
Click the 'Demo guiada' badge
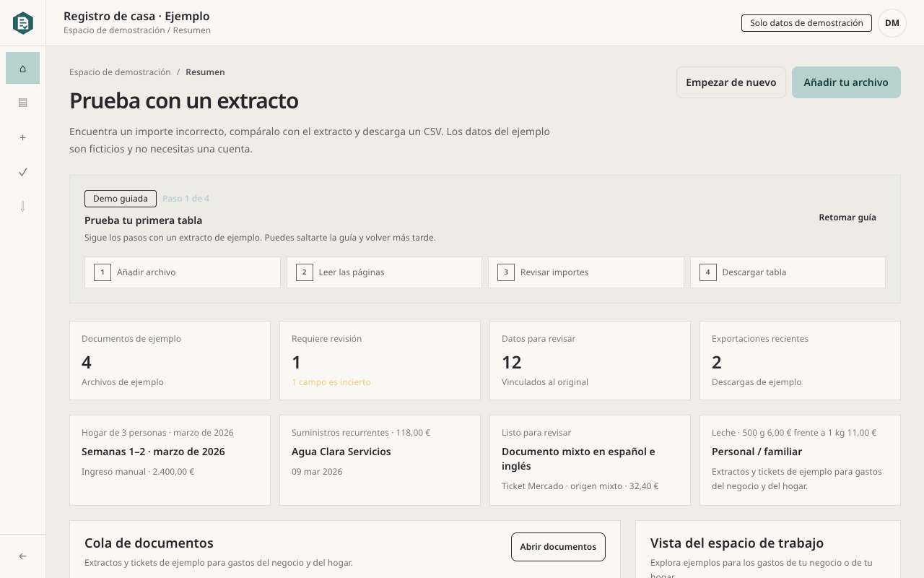(121, 199)
